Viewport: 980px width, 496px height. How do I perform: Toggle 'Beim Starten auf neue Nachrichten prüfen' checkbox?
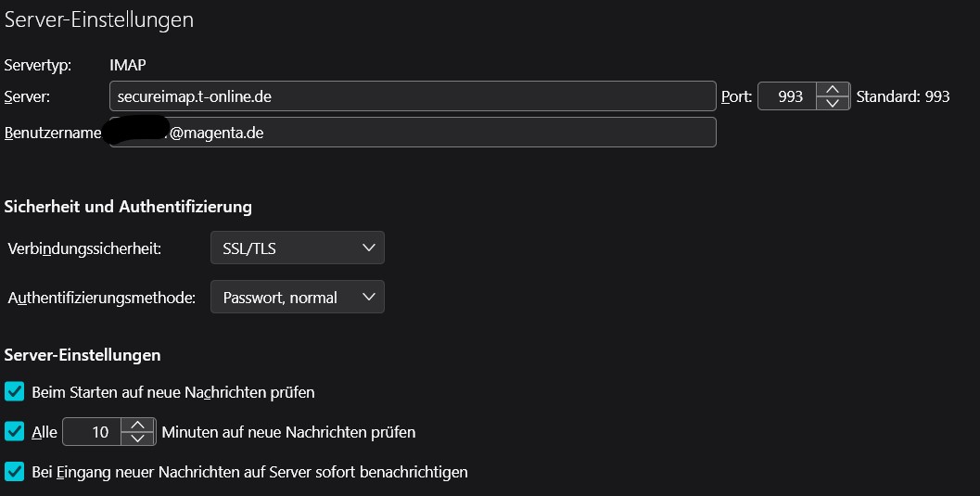(x=14, y=392)
